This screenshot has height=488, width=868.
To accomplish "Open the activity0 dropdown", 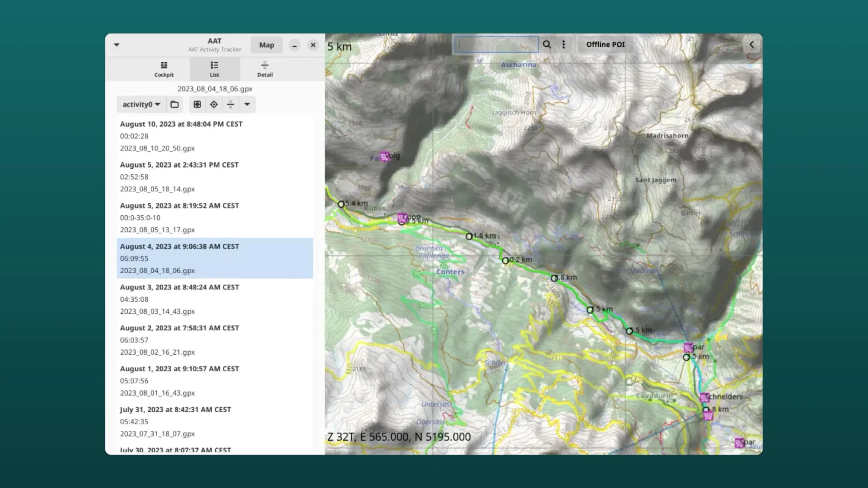I will pos(141,105).
